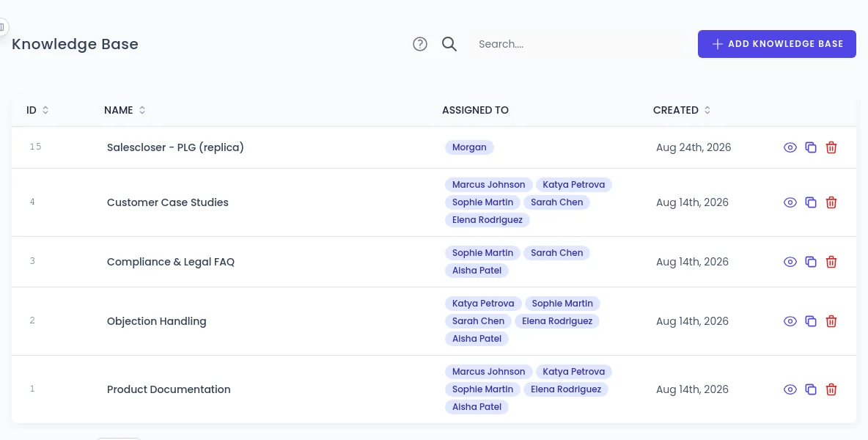The height and width of the screenshot is (440, 868).
Task: Select Katya Petrova tag in Objection Handling row
Action: point(482,304)
